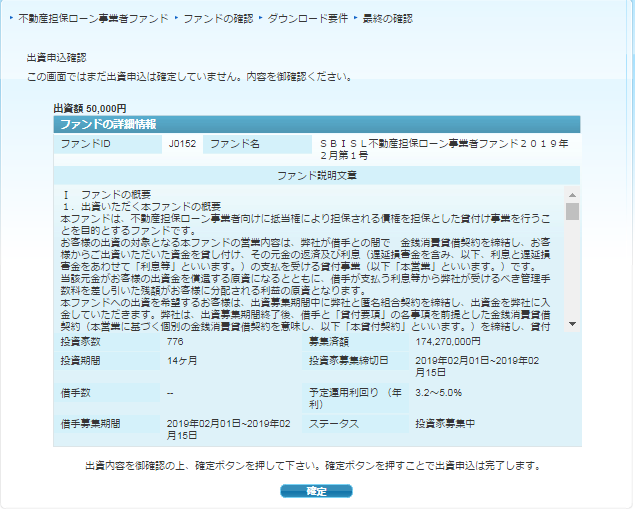Click the yield value 3.2～5.0%
Viewport: 635px width, 509px height.
(x=439, y=392)
